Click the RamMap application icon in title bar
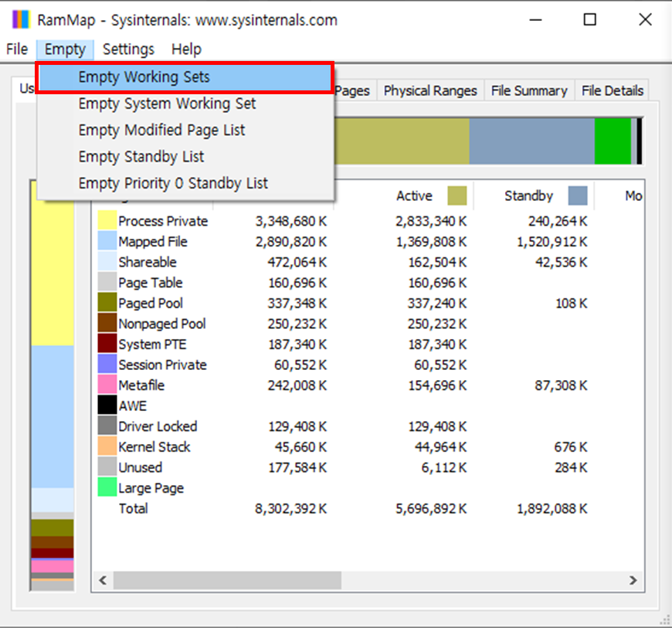Image resolution: width=672 pixels, height=628 pixels. (x=21, y=20)
